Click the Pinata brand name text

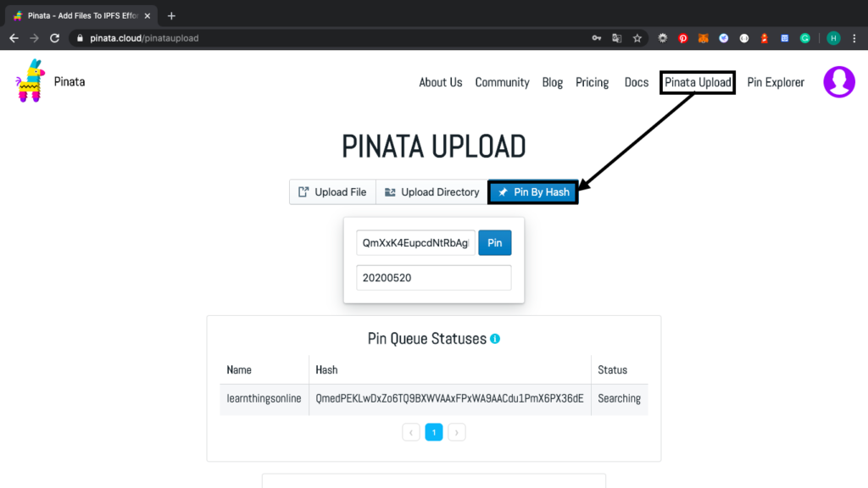coord(70,82)
